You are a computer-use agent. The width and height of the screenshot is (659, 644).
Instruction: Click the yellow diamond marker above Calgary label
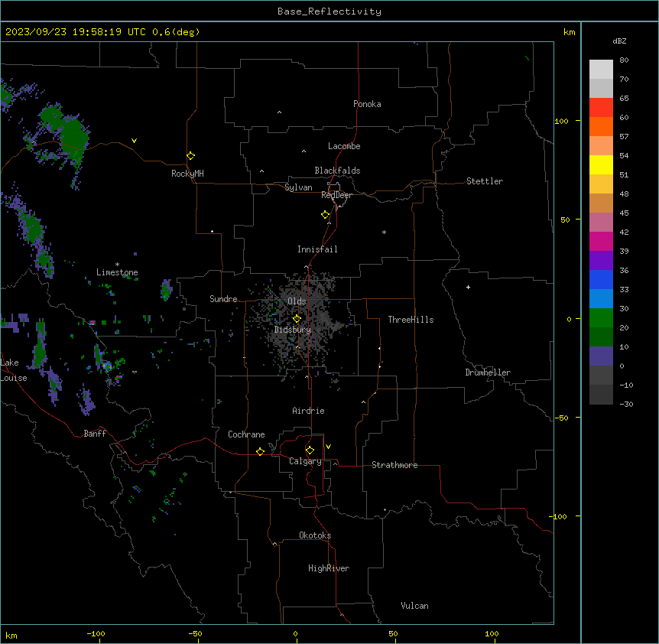point(310,450)
